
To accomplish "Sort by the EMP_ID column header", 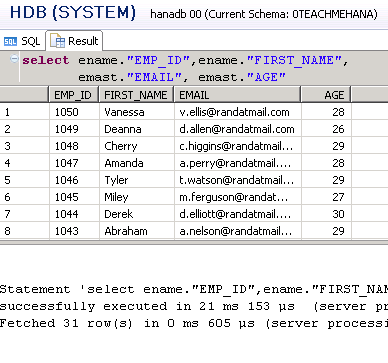I will 74,95.
